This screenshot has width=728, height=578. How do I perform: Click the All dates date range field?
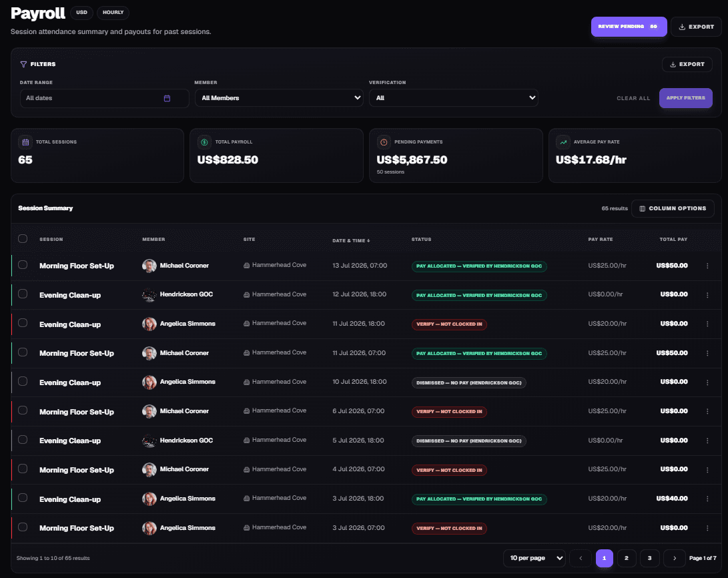[x=105, y=98]
